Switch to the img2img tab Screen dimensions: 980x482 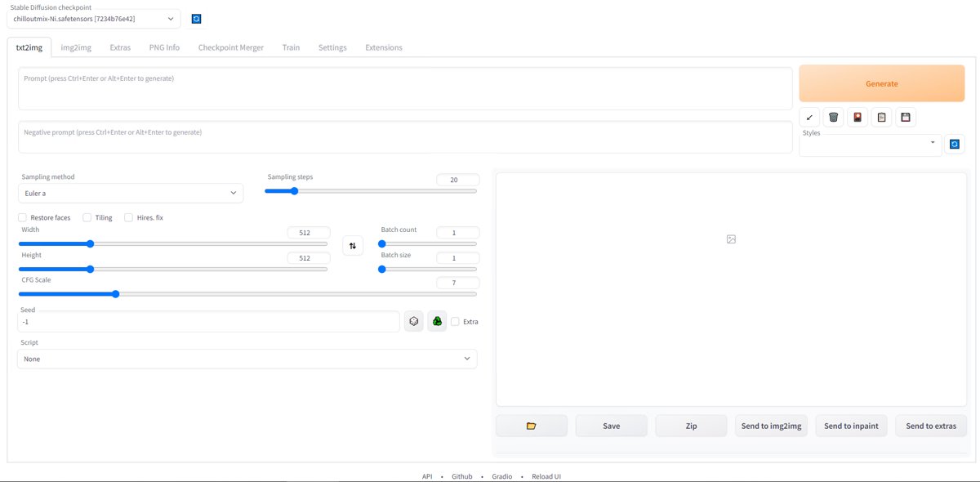(76, 47)
